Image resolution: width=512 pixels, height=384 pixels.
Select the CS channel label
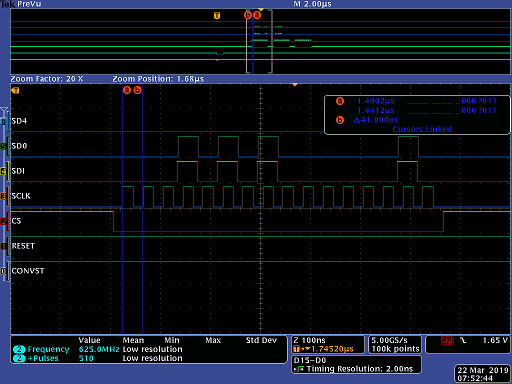tap(16, 221)
